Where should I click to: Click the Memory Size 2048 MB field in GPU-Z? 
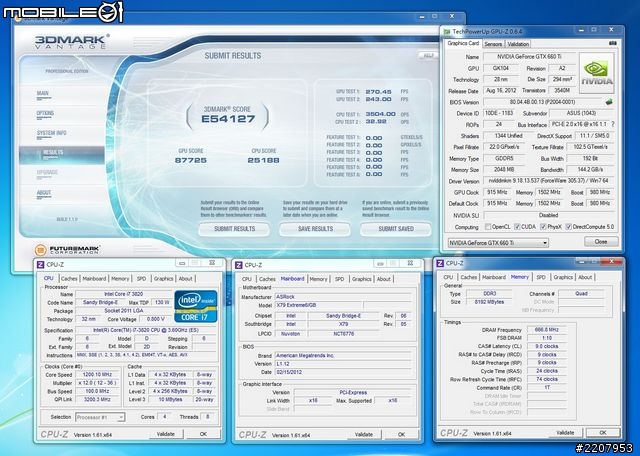(504, 169)
